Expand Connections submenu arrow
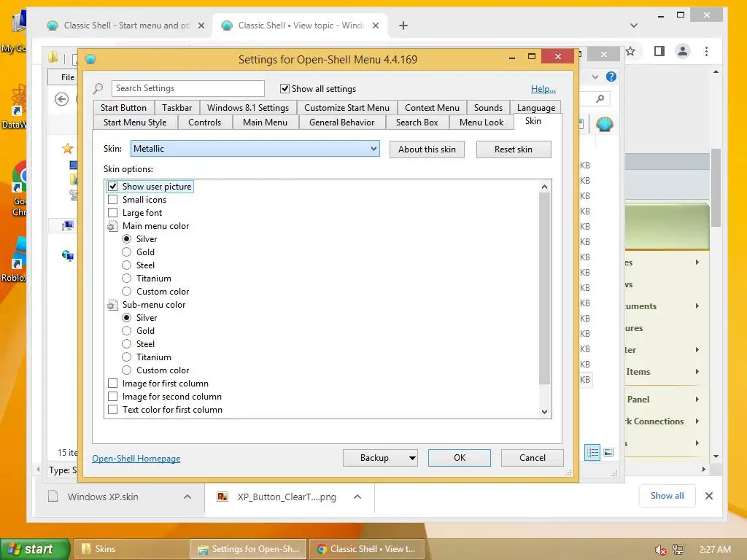This screenshot has height=560, width=747. coord(697,421)
